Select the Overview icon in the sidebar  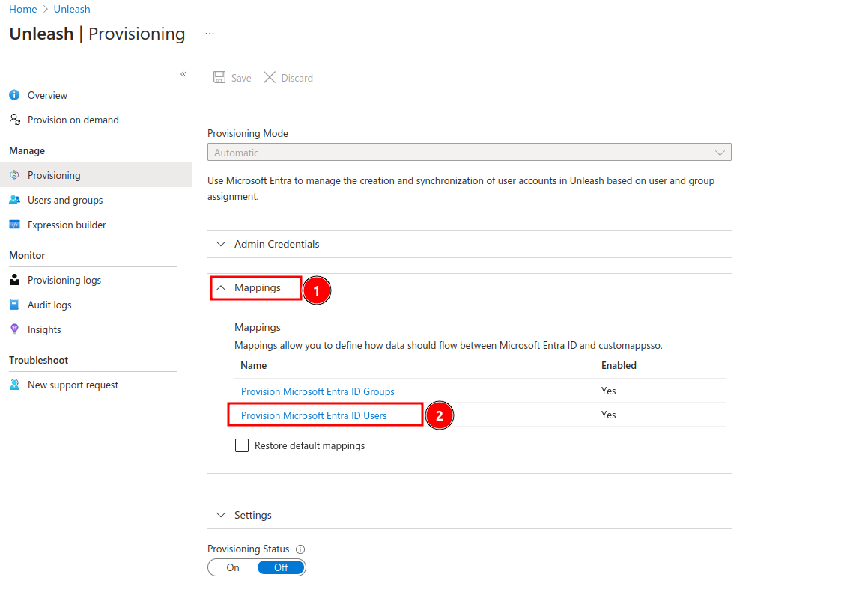tap(16, 95)
